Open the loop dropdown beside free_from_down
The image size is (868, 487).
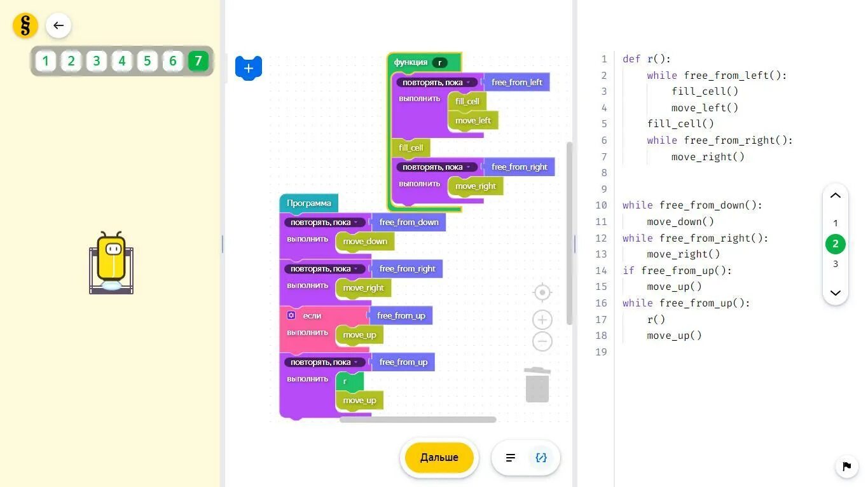pos(325,223)
